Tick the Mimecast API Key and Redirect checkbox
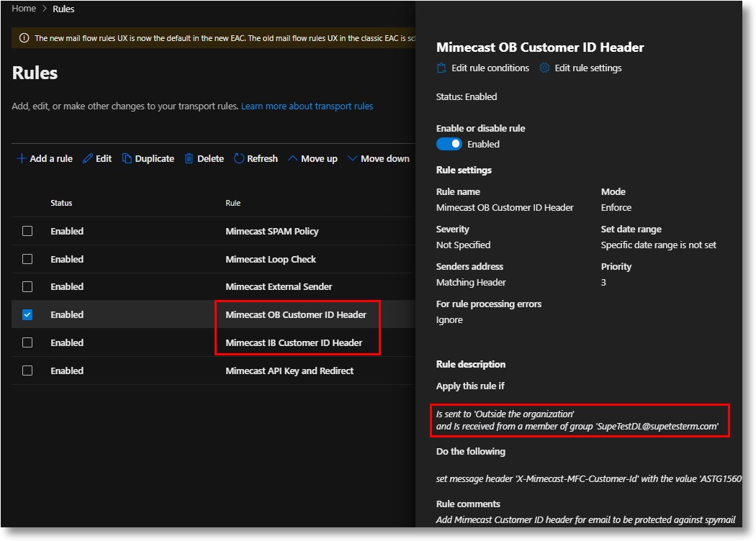 [27, 371]
